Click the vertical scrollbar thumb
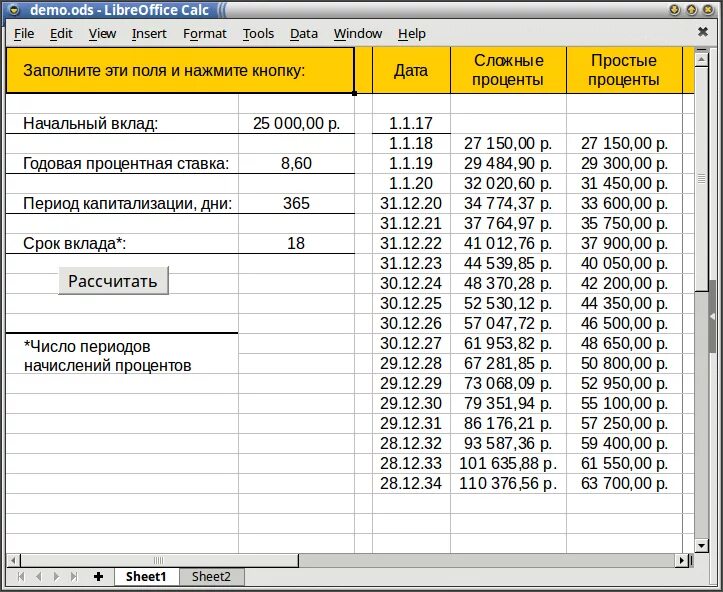The height and width of the screenshot is (592, 723). [701, 179]
